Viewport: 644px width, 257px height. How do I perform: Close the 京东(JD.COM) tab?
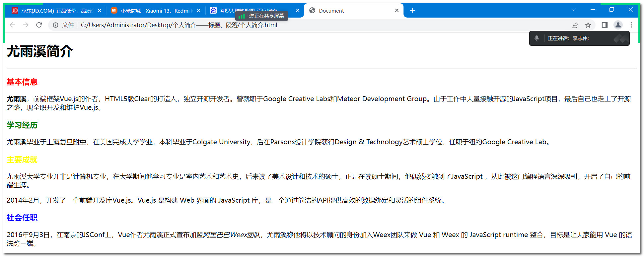pos(100,11)
